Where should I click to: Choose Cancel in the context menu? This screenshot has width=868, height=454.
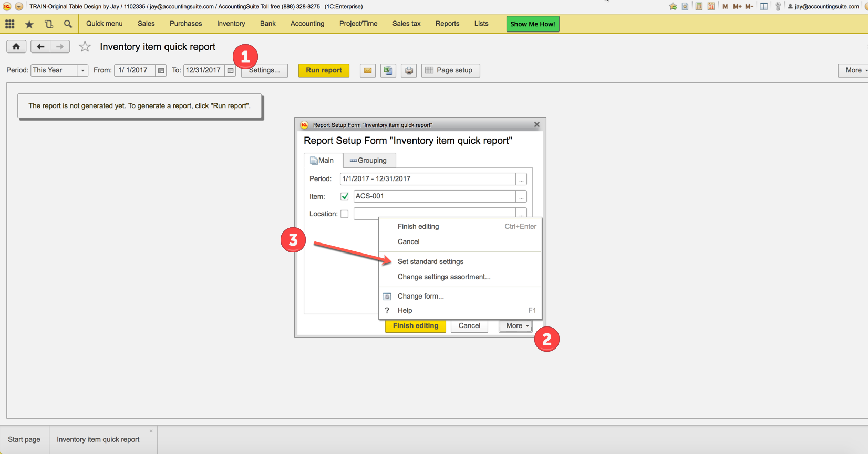460,242
